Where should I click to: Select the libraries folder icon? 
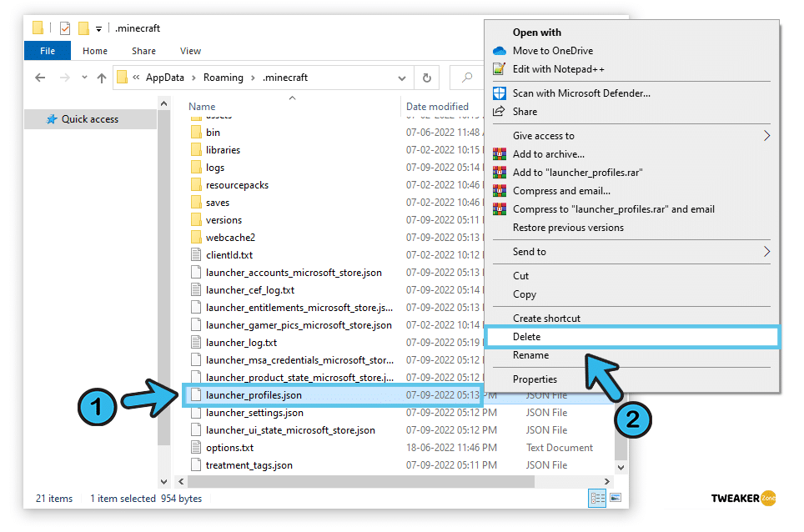click(x=196, y=149)
